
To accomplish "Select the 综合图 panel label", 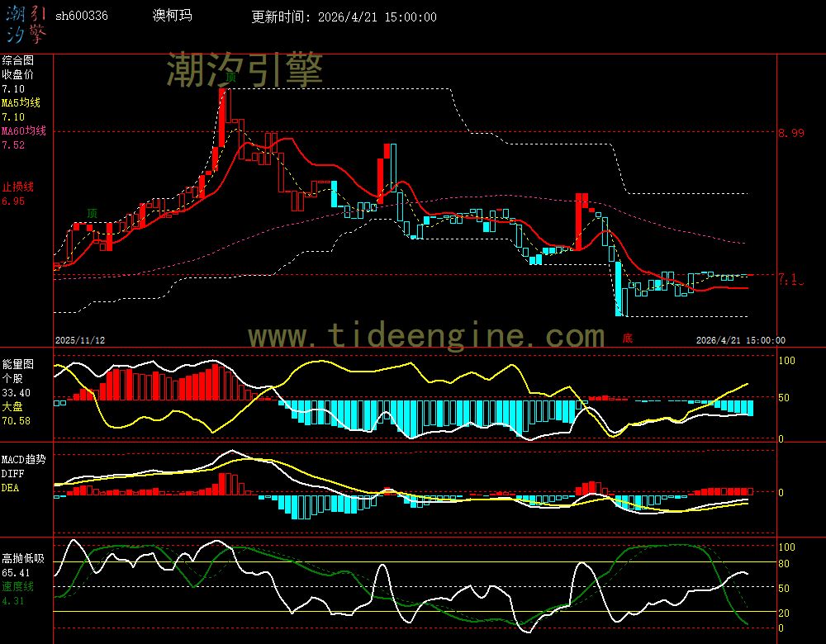I will tap(17, 60).
